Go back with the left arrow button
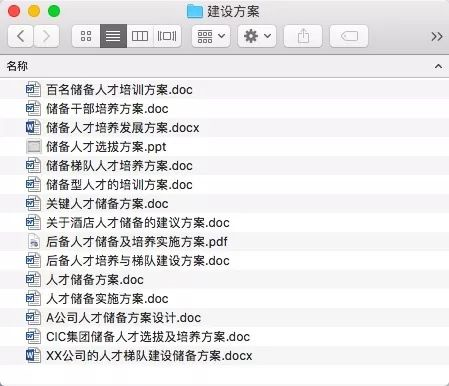The width and height of the screenshot is (449, 386). (20, 36)
